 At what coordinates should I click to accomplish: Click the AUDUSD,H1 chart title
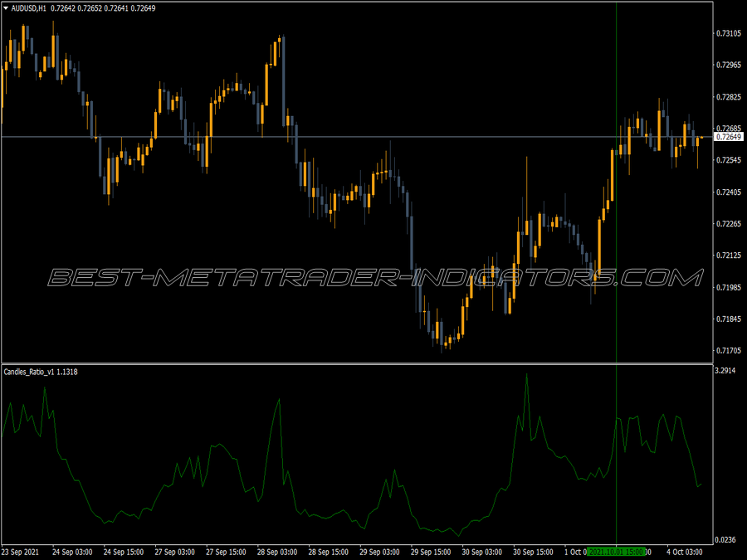pyautogui.click(x=28, y=8)
